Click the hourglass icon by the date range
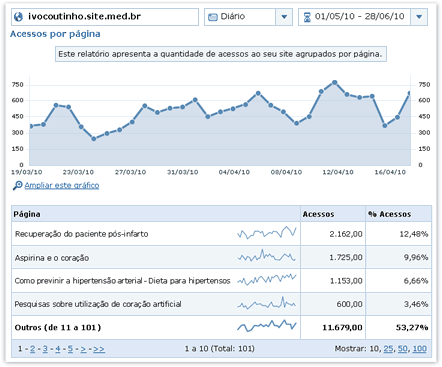Image resolution: width=442 pixels, height=367 pixels. (307, 17)
